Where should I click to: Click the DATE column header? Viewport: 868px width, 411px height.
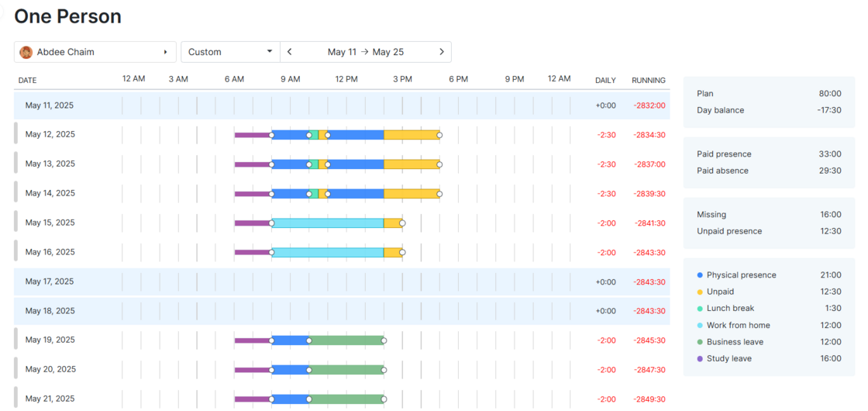(x=27, y=80)
